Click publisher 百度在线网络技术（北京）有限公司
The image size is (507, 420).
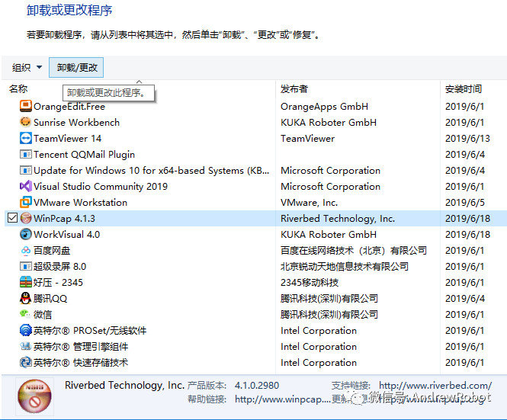(354, 251)
